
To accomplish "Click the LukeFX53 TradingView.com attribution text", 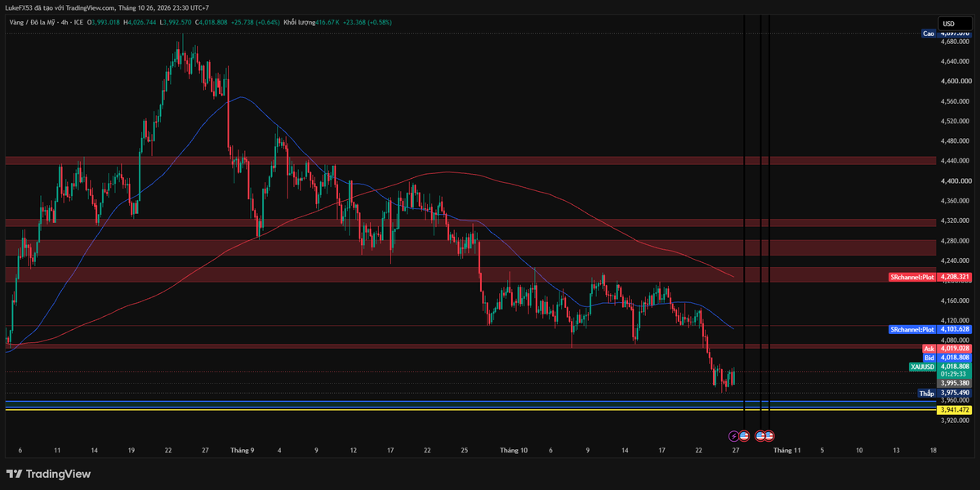I will (107, 7).
